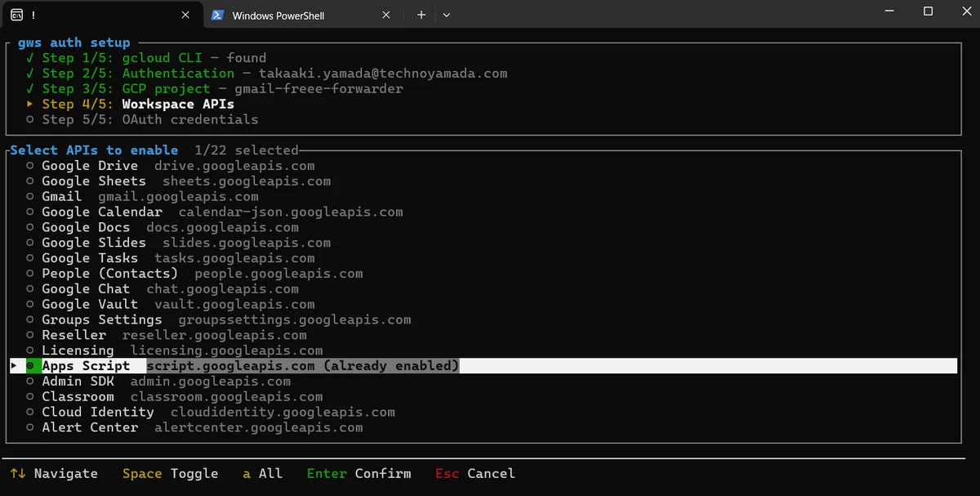
Task: Open a new terminal tab
Action: (421, 15)
